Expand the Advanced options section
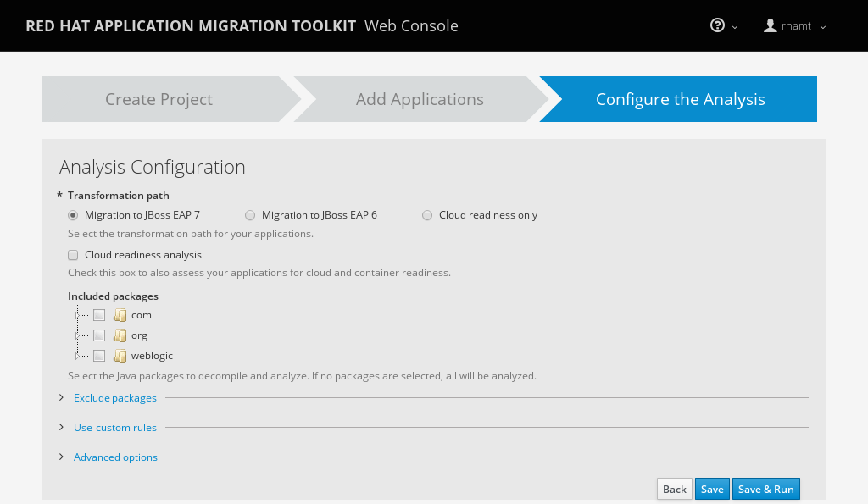The width and height of the screenshot is (868, 504). (115, 457)
